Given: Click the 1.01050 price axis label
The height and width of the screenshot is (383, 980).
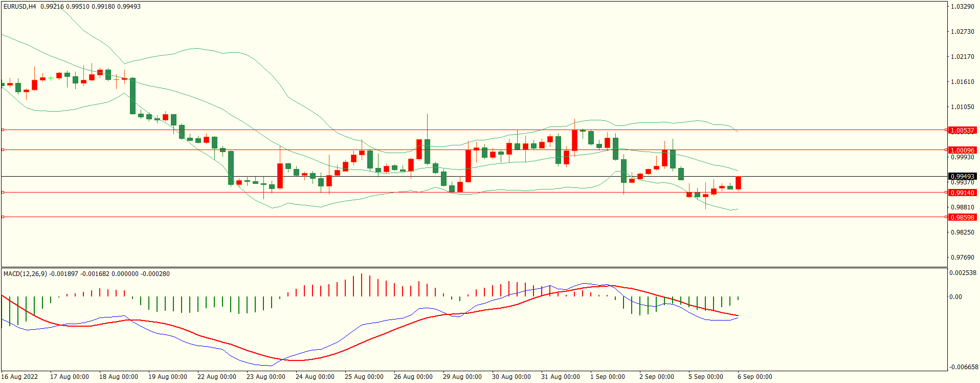Looking at the screenshot, I should point(962,107).
